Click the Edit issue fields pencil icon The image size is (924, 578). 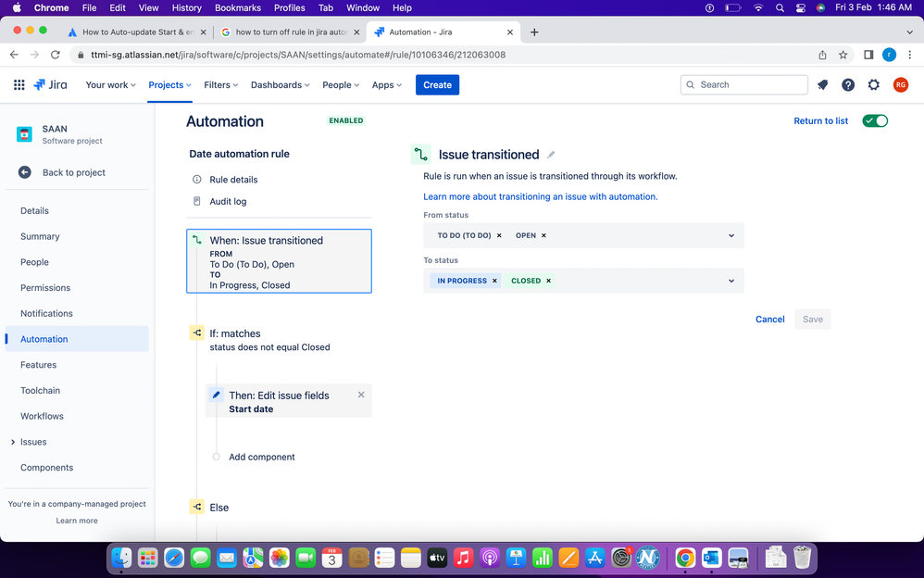(x=217, y=395)
